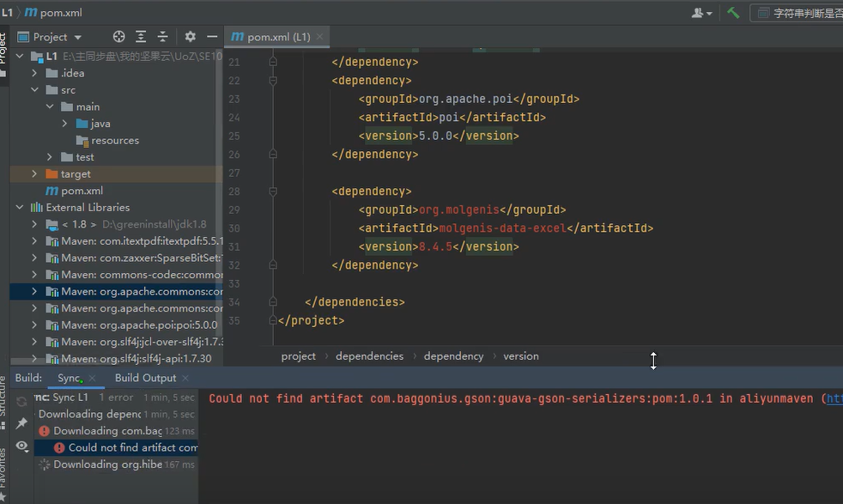
Task: Switch to the Build Output tab
Action: point(145,378)
